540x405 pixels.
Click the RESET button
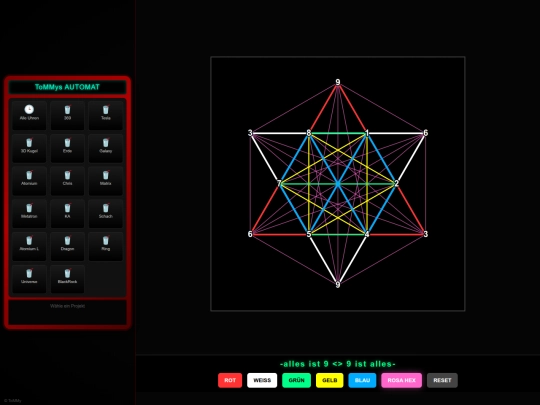(x=442, y=380)
